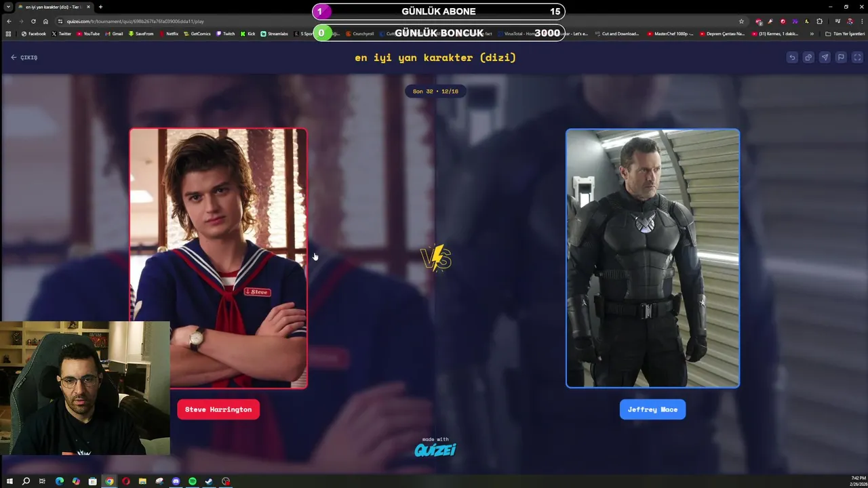This screenshot has height=488, width=868.
Task: Click the paper-plane share icon
Action: [825, 58]
